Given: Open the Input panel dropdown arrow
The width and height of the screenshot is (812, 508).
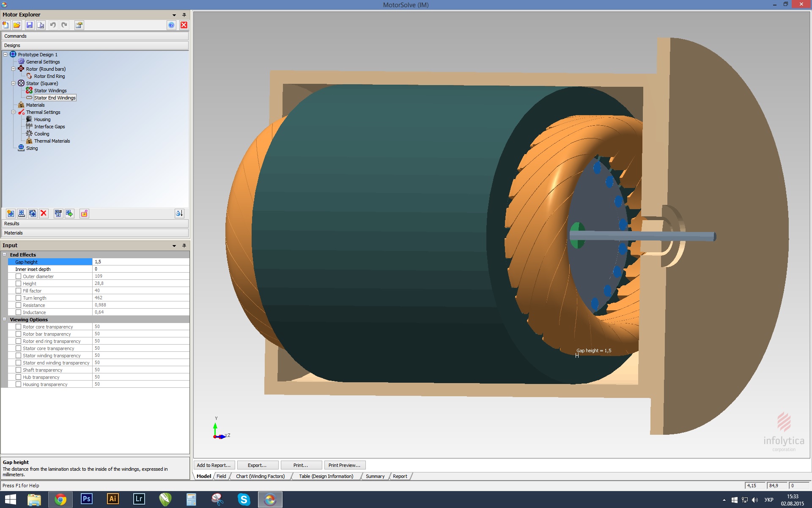Looking at the screenshot, I should point(174,246).
